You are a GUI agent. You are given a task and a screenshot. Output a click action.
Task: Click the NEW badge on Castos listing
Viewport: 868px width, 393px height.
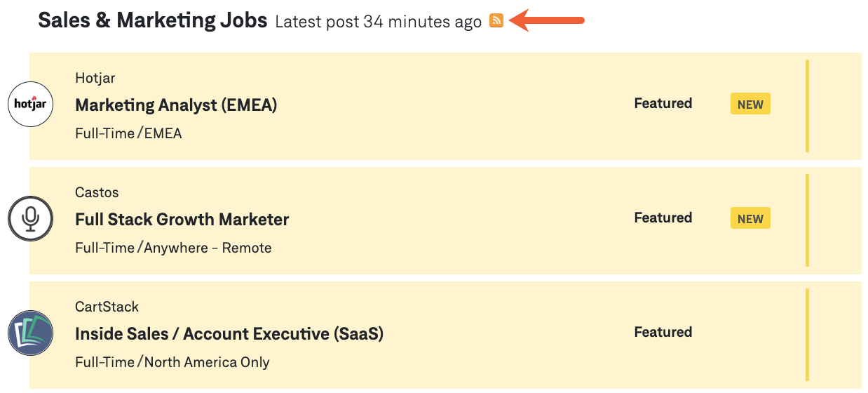[x=750, y=219]
